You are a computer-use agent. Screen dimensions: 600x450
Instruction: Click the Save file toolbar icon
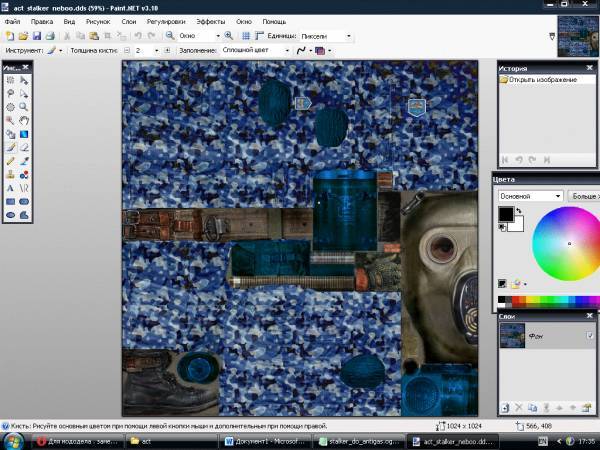tap(37, 35)
